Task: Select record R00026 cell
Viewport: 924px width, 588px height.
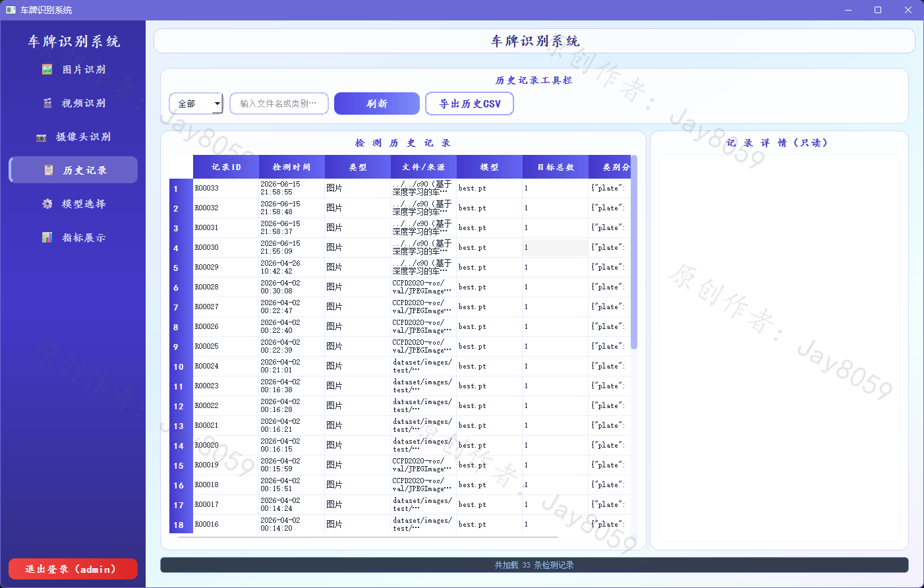Action: 226,327
